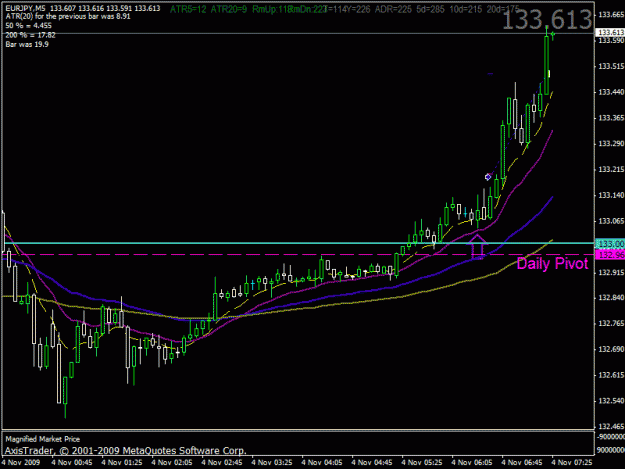Select the 'Daily Pivot' chart label
The image size is (625, 469).
(x=552, y=264)
